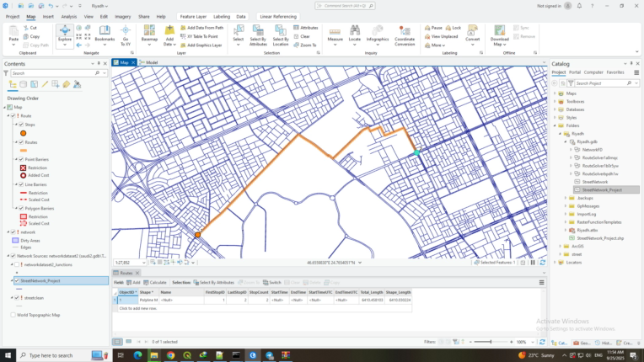
Task: Open the Bookmarks tool
Action: tap(105, 34)
